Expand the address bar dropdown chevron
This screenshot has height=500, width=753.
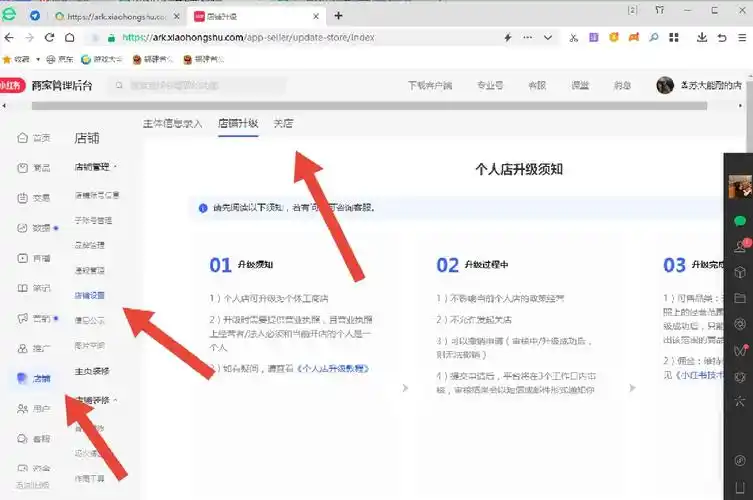(x=548, y=37)
